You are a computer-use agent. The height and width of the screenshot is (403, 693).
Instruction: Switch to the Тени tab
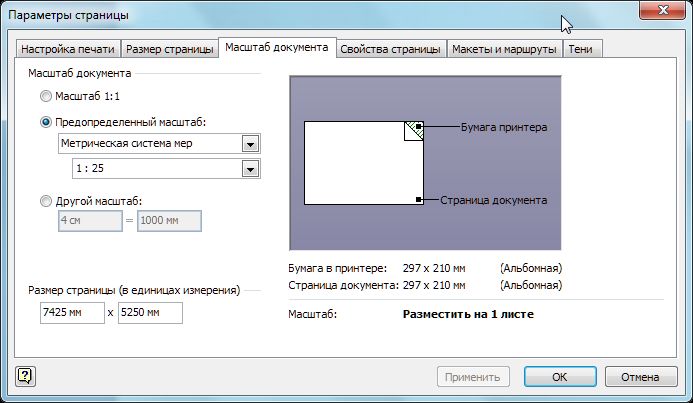pyautogui.click(x=582, y=49)
